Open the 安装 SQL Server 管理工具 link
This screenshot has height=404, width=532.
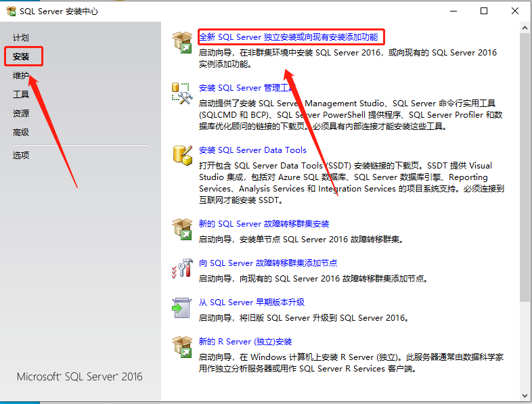[x=247, y=88]
